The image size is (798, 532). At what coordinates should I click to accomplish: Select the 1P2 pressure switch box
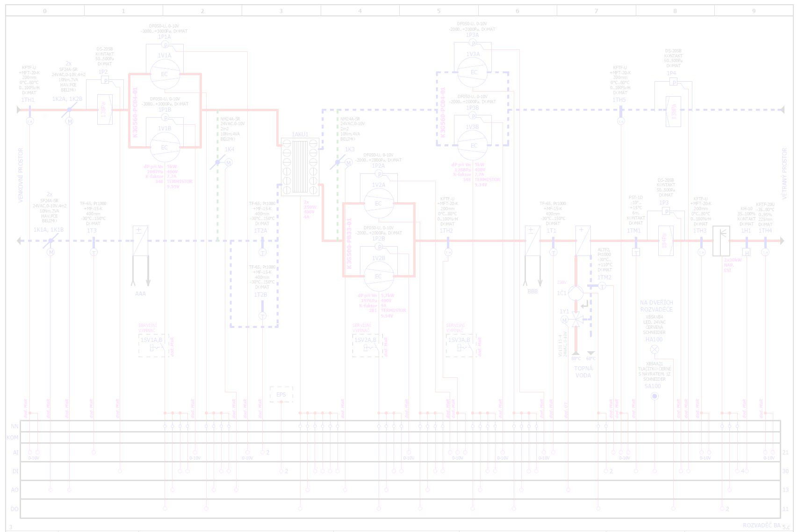(105, 80)
